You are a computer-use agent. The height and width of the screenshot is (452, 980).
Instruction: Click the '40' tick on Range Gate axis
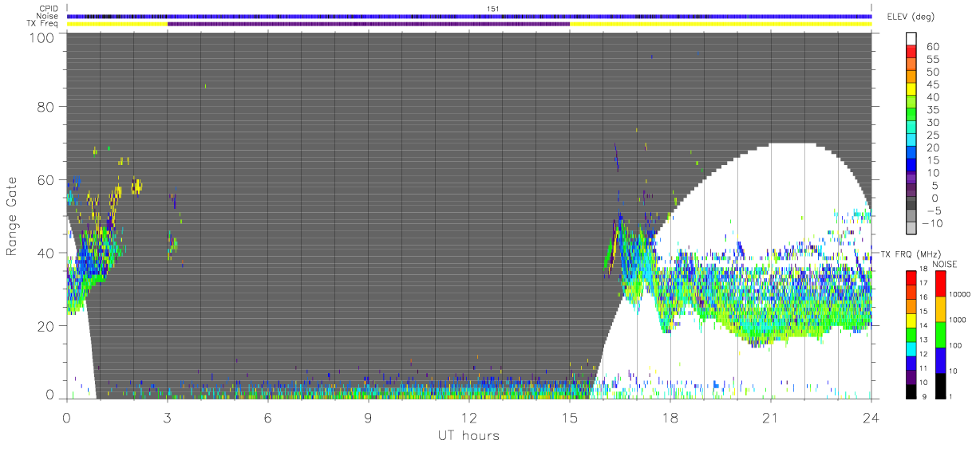coord(47,253)
